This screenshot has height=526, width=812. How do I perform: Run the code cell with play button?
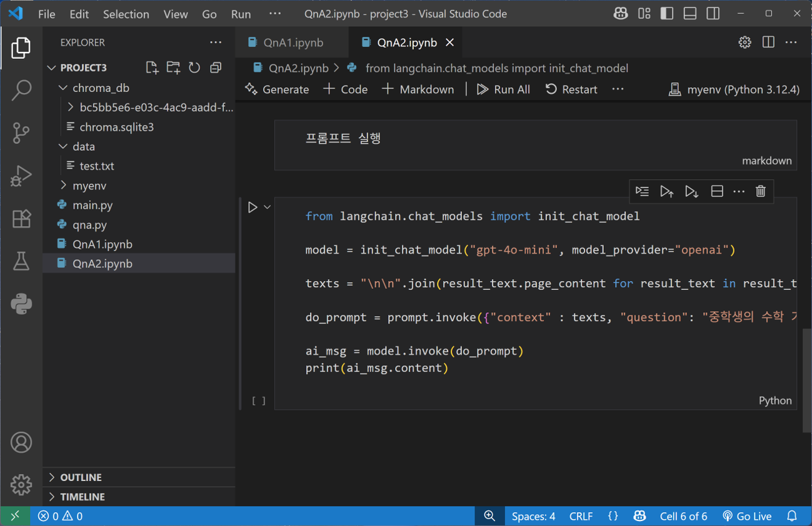pyautogui.click(x=253, y=207)
